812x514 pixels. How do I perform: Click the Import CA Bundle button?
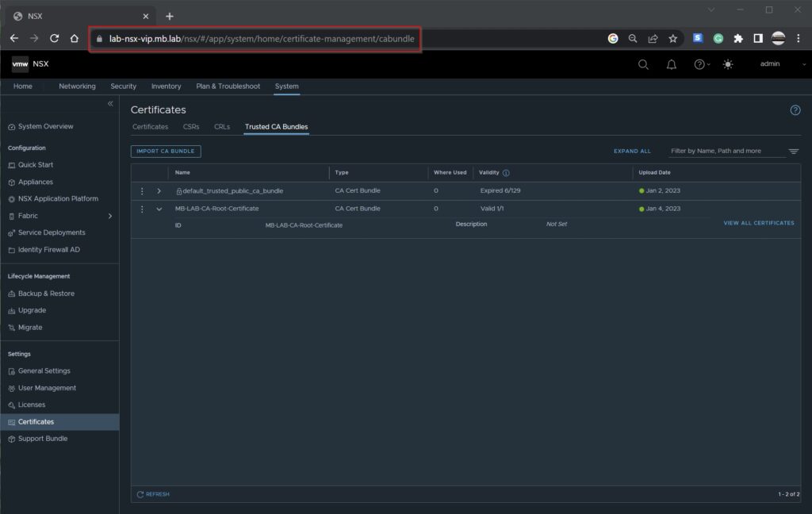click(x=166, y=151)
